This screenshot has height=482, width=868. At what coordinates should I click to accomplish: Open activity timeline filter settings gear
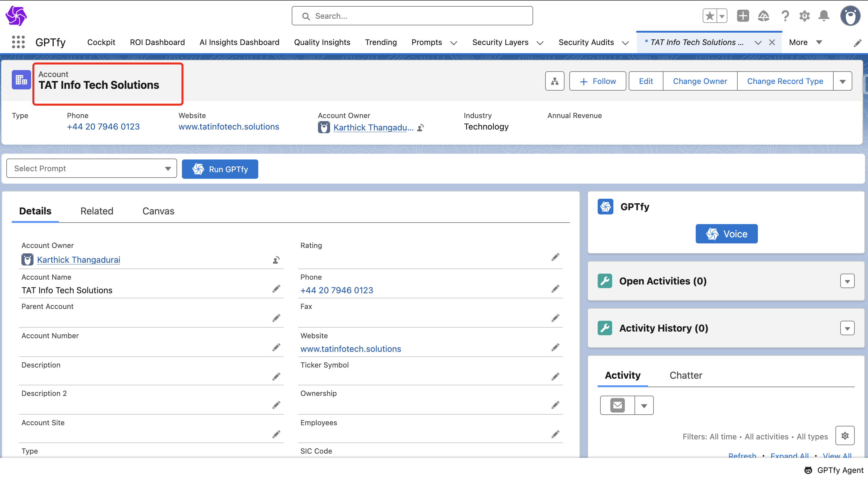pyautogui.click(x=845, y=436)
